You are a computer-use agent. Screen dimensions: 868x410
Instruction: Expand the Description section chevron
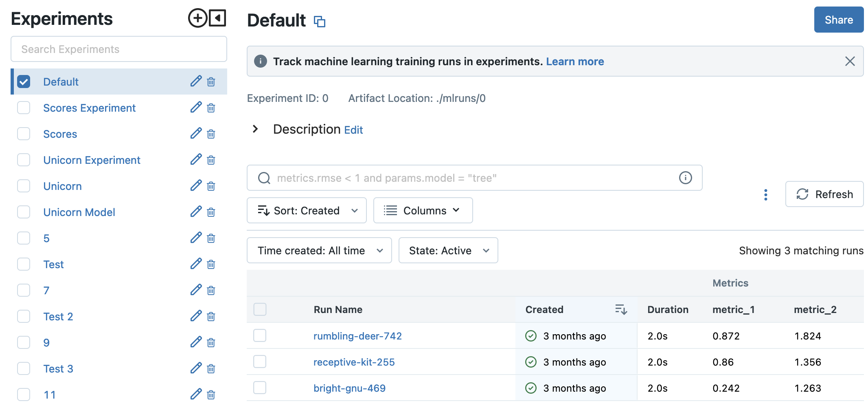click(255, 129)
